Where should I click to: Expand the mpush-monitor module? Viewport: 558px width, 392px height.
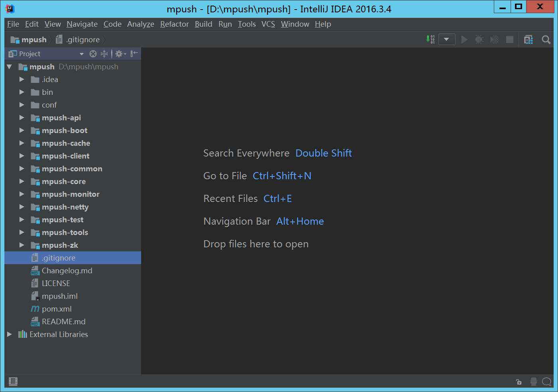[22, 194]
